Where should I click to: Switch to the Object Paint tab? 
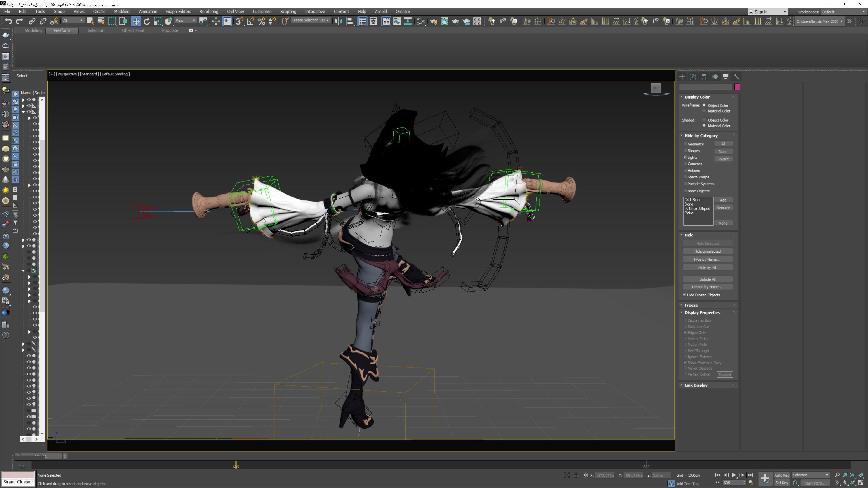click(x=133, y=30)
